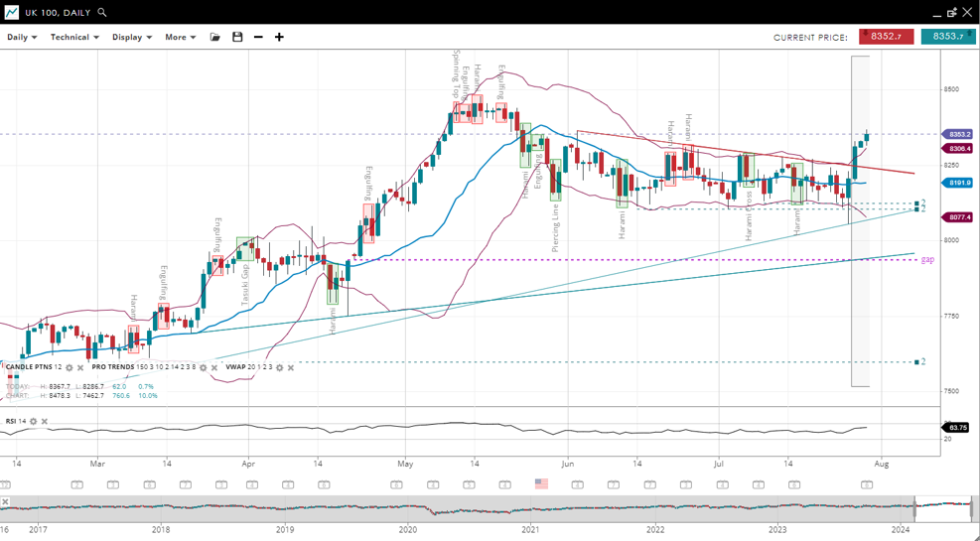Open the Display dropdown menu
The width and height of the screenshot is (980, 541).
[132, 37]
